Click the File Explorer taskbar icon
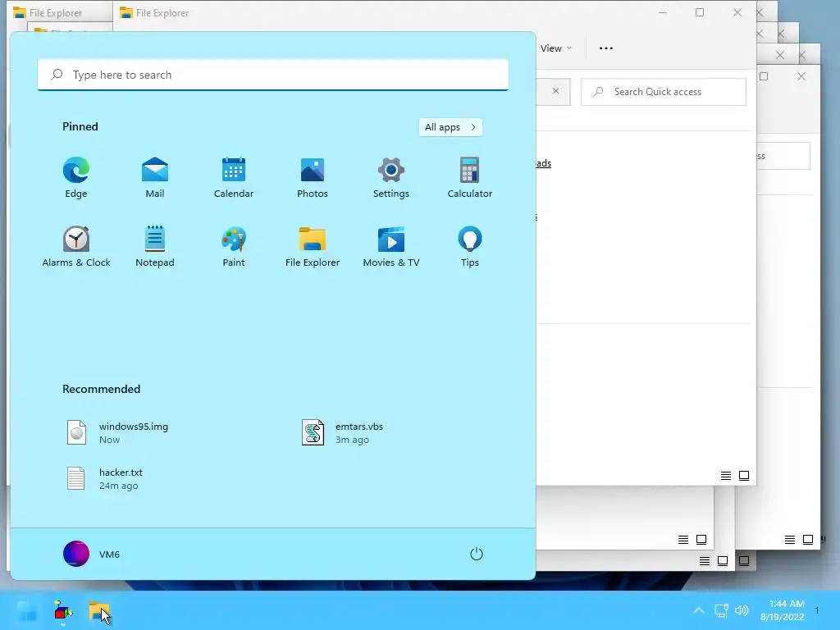Screen dimensions: 840x630 click(99, 610)
